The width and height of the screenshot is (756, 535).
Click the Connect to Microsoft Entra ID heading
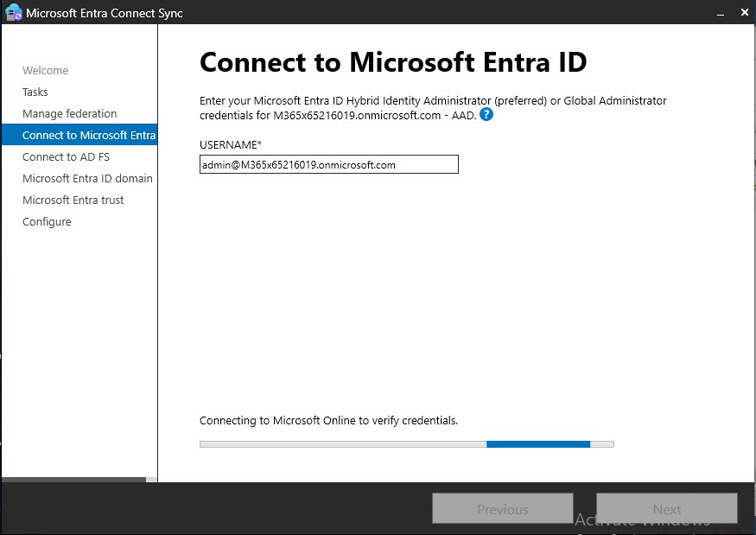tap(393, 63)
